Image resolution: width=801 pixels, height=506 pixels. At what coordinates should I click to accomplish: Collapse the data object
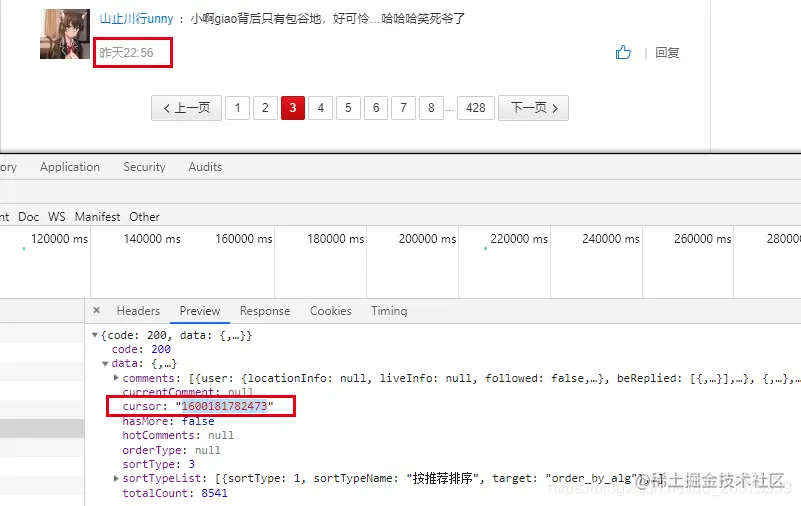pos(105,364)
